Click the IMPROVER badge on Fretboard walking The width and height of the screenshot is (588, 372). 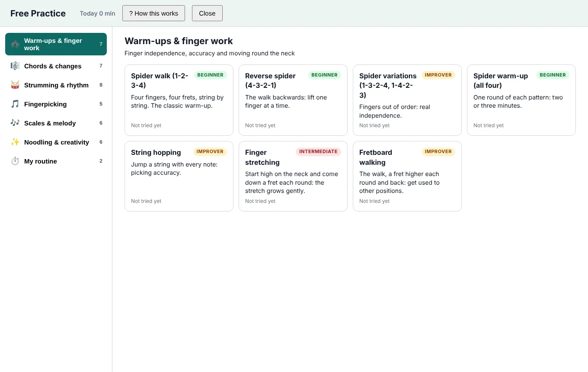[438, 152]
